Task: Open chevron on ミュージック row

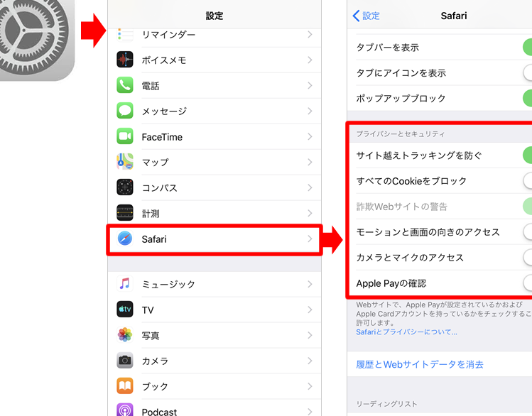Action: [x=310, y=284]
